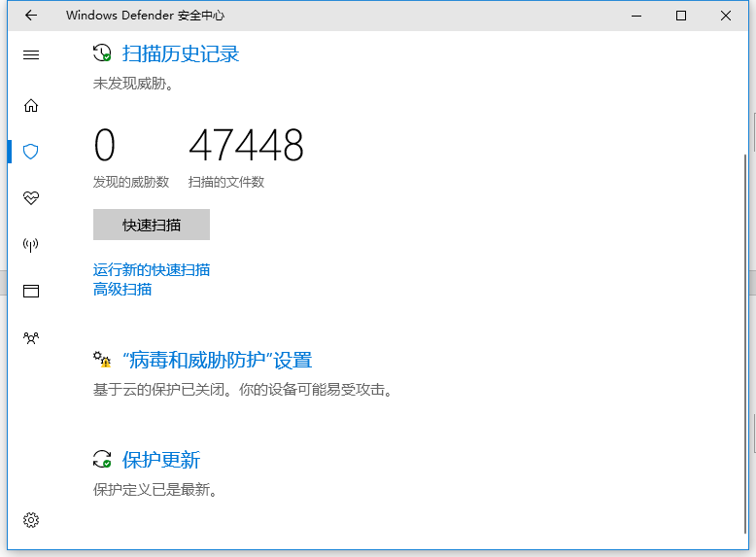
Task: Close the Windows Defender window
Action: 726,16
